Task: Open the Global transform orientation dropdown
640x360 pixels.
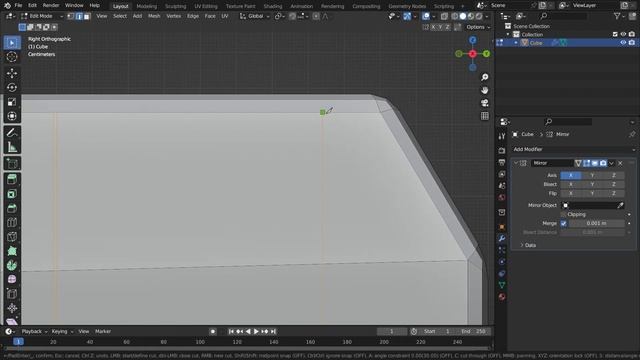Action: (x=255, y=16)
